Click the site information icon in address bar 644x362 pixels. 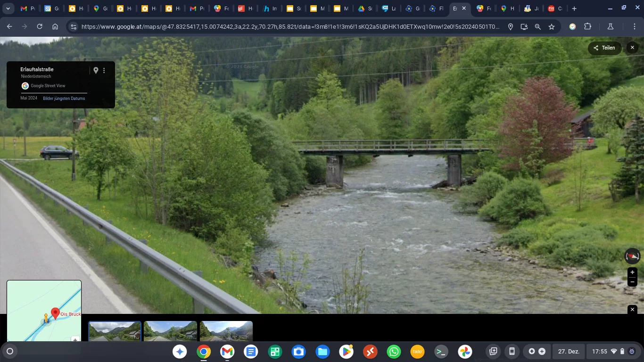pos(73,27)
